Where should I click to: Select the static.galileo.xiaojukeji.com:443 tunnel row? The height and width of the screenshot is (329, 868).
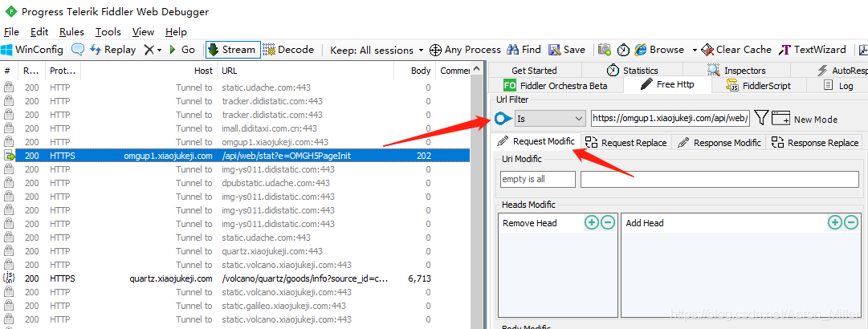pyautogui.click(x=235, y=306)
